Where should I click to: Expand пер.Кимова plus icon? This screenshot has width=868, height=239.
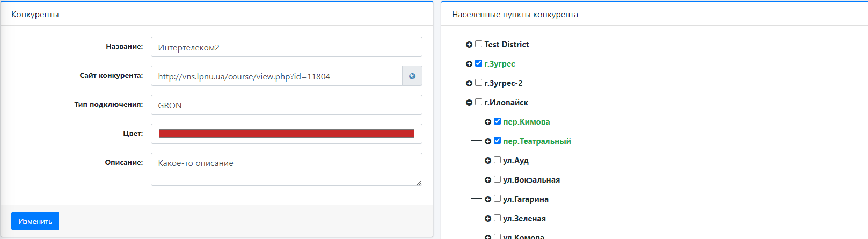[x=488, y=122]
